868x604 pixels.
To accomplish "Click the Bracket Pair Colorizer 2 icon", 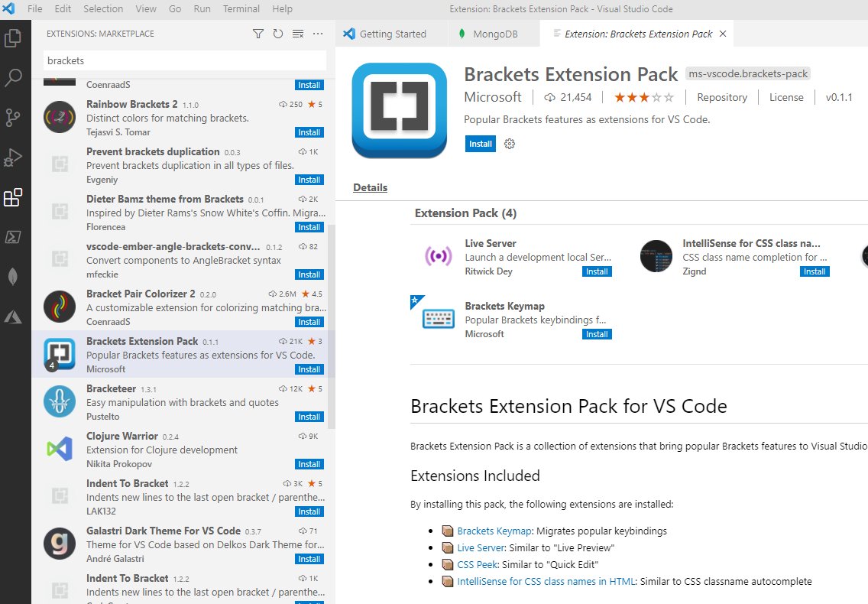I will pyautogui.click(x=60, y=307).
